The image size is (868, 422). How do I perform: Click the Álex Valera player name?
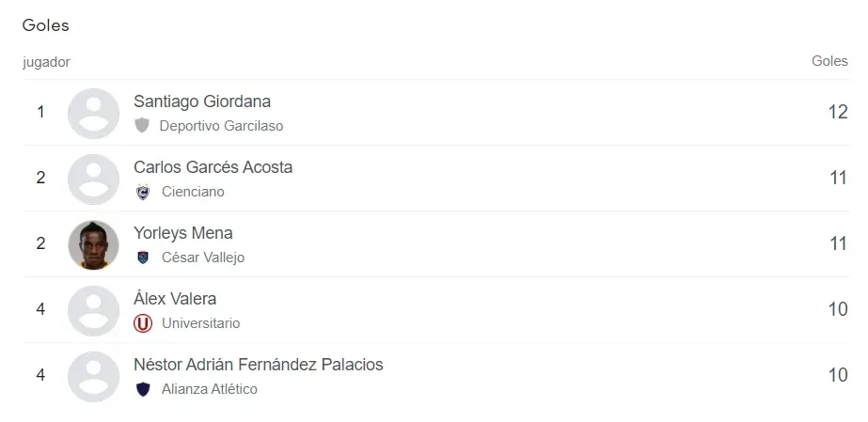175,299
